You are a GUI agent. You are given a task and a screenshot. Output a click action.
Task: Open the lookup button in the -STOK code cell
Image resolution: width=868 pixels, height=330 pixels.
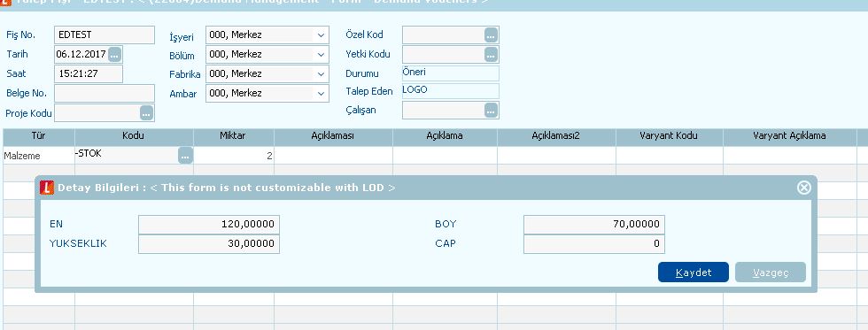click(185, 156)
